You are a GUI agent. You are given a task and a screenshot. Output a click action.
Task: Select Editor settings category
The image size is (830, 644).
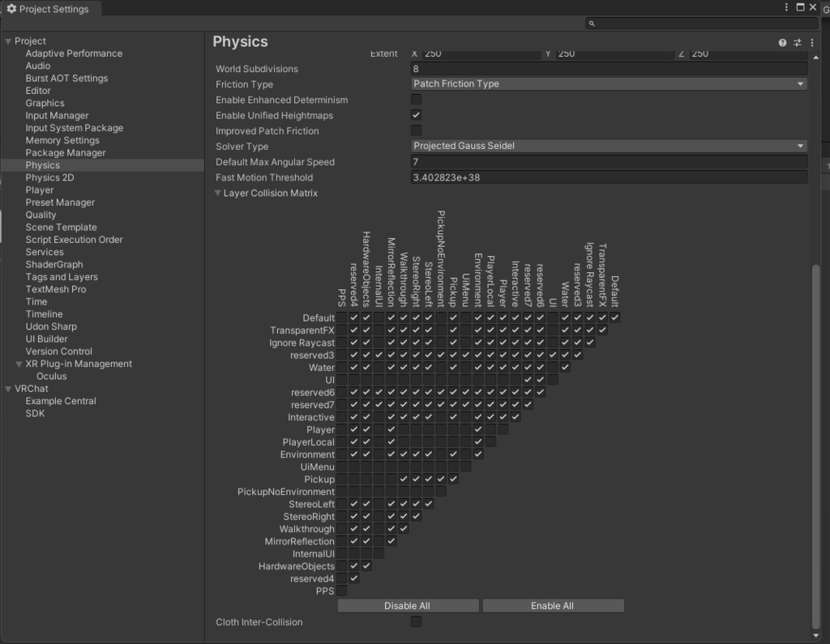[38, 91]
